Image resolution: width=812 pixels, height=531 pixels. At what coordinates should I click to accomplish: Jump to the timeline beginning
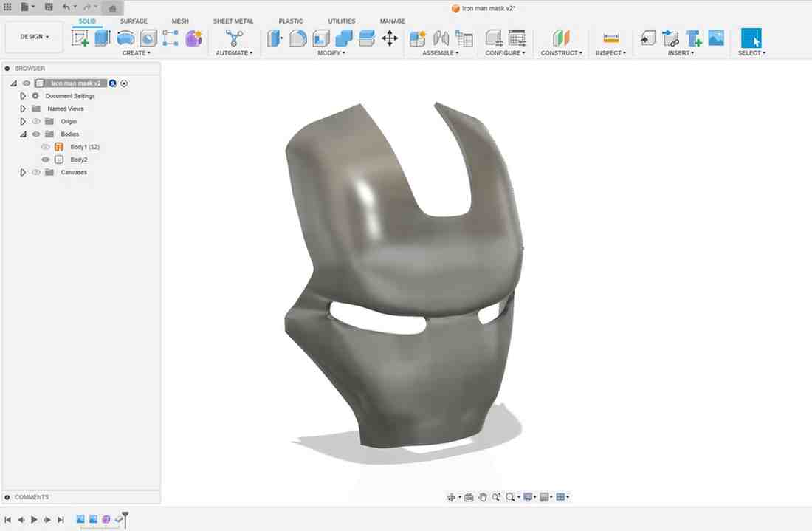[7, 520]
